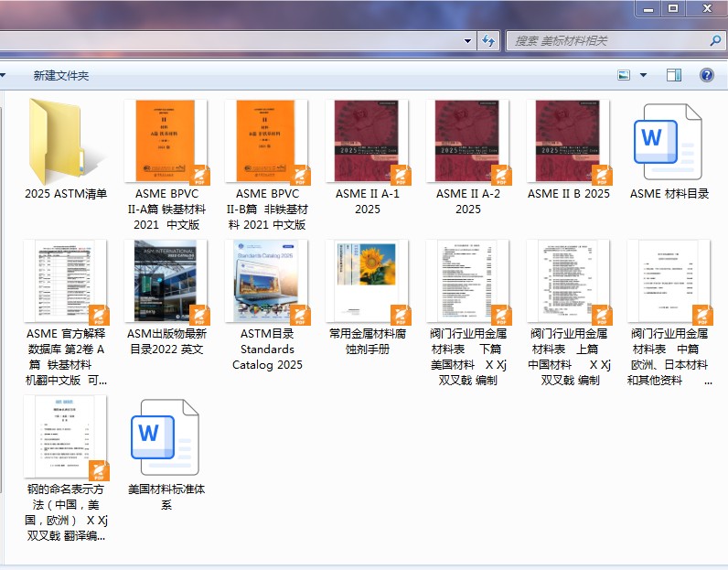Select 钢的命名表示方法 PDF icon
This screenshot has height=570, width=728.
click(x=67, y=437)
